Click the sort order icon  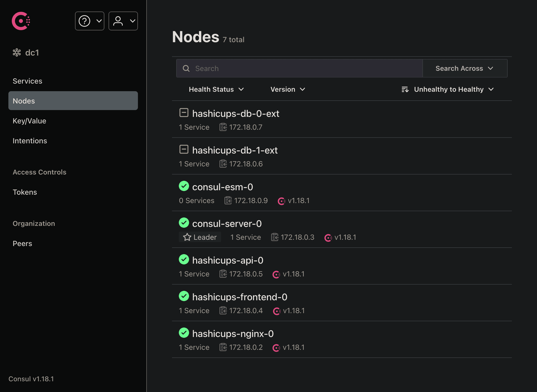pos(405,90)
